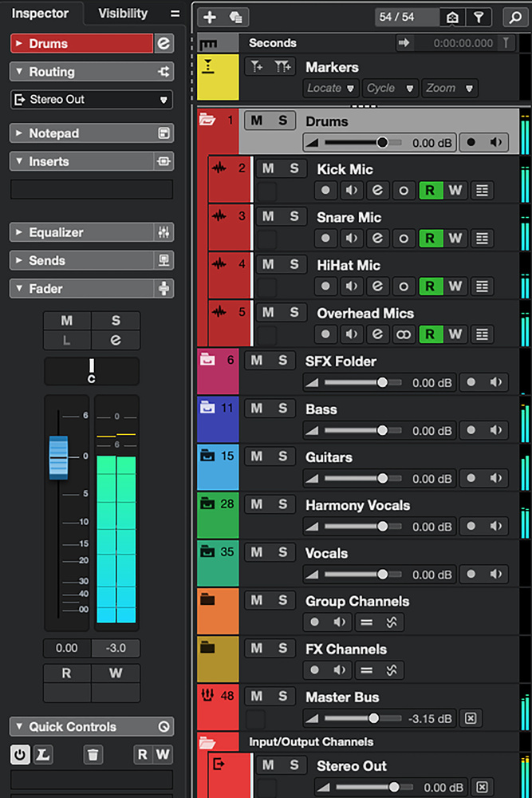Click the Add Marker icon in Markers track
The image size is (532, 798).
pos(257,66)
